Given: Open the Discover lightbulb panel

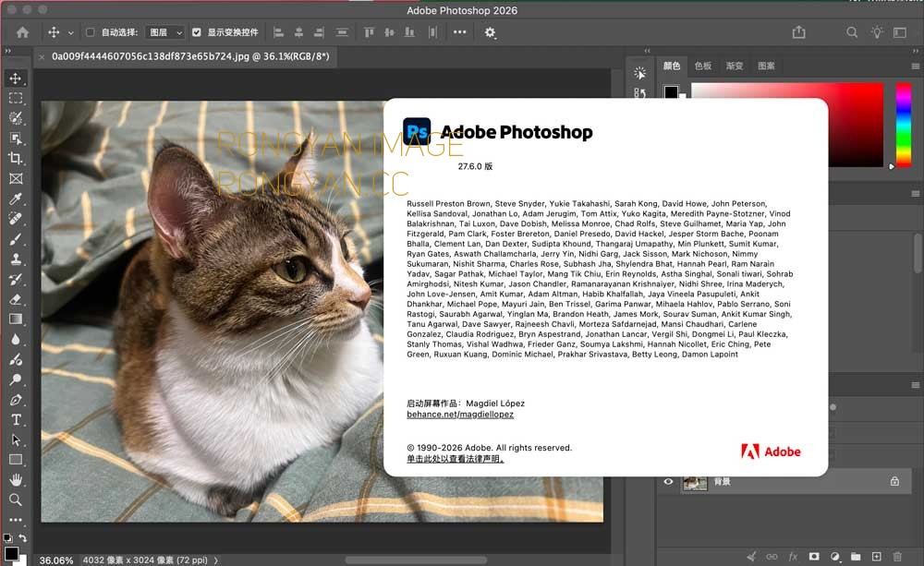Looking at the screenshot, I should tap(877, 32).
